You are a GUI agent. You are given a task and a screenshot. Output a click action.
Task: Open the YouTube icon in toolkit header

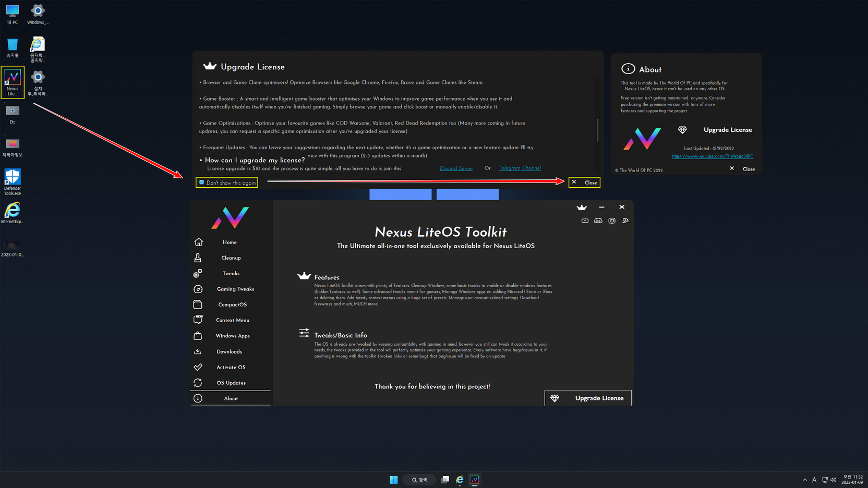585,221
